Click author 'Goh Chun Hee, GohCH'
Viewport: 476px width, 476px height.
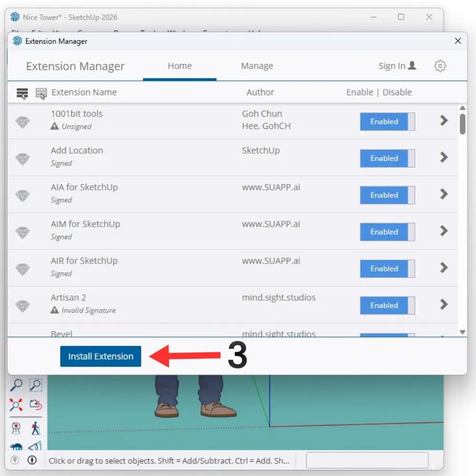(267, 120)
